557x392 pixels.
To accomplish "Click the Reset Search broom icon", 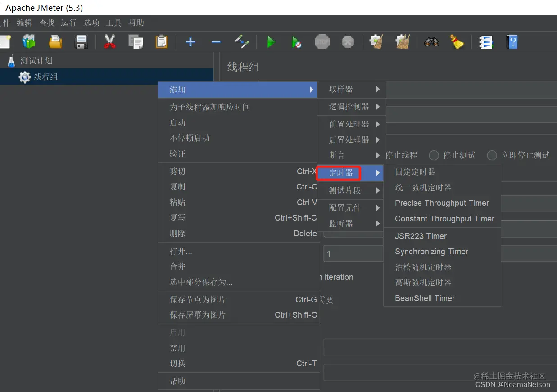I will coord(457,42).
